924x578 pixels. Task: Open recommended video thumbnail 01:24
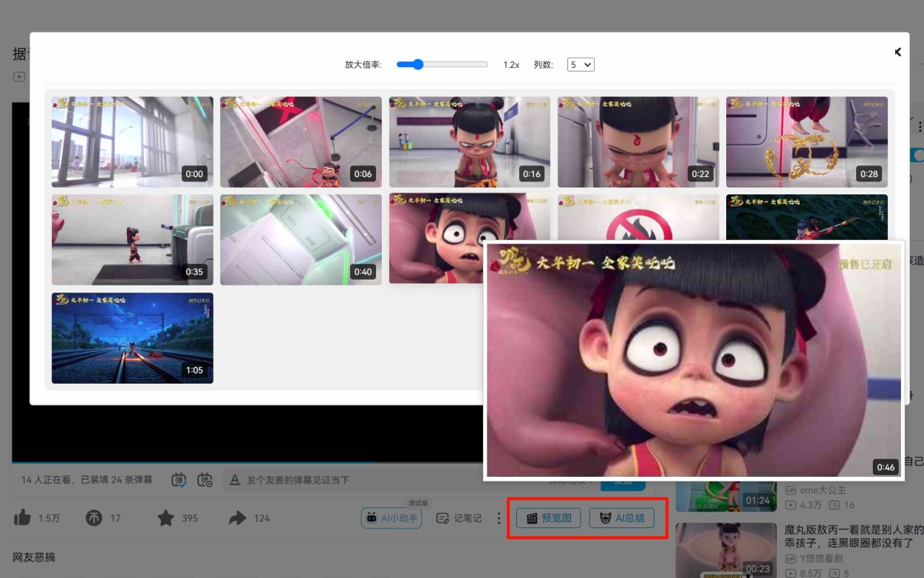[726, 496]
